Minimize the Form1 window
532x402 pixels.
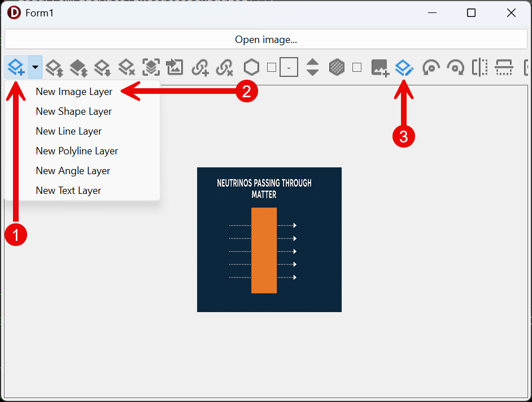click(x=432, y=13)
